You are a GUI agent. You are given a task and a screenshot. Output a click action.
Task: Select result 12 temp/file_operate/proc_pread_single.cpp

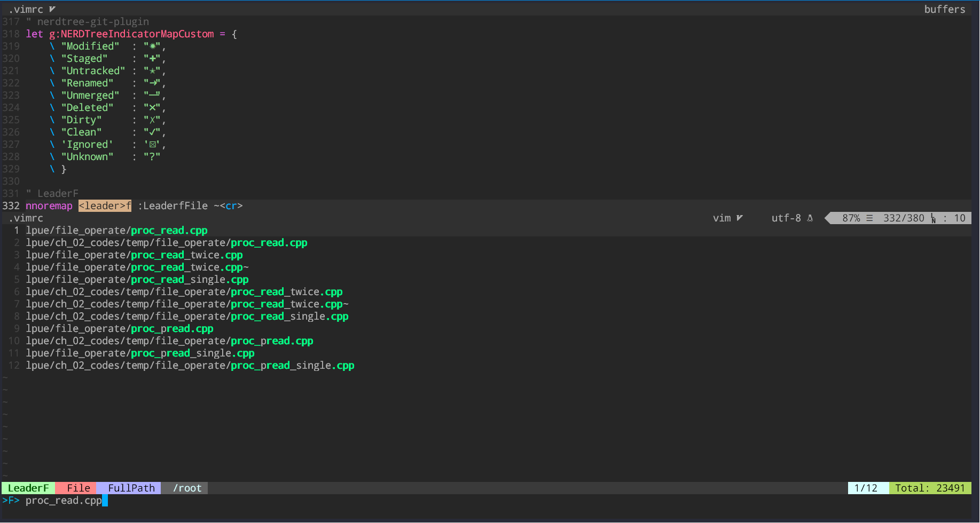click(x=190, y=365)
